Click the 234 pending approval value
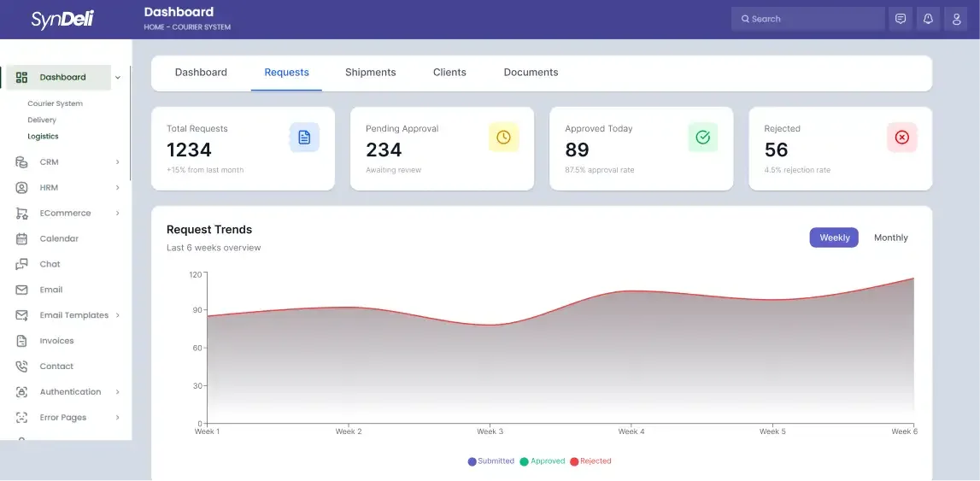Image resolution: width=980 pixels, height=481 pixels. [384, 150]
